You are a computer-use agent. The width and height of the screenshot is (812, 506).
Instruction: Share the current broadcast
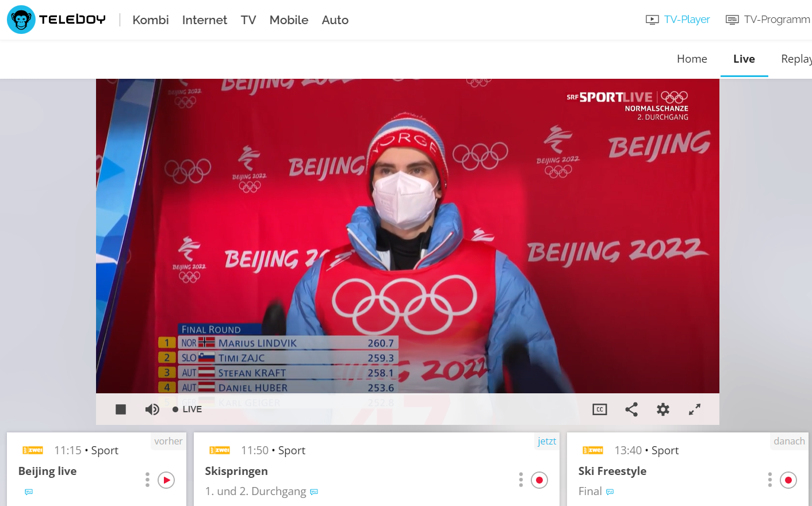point(631,409)
